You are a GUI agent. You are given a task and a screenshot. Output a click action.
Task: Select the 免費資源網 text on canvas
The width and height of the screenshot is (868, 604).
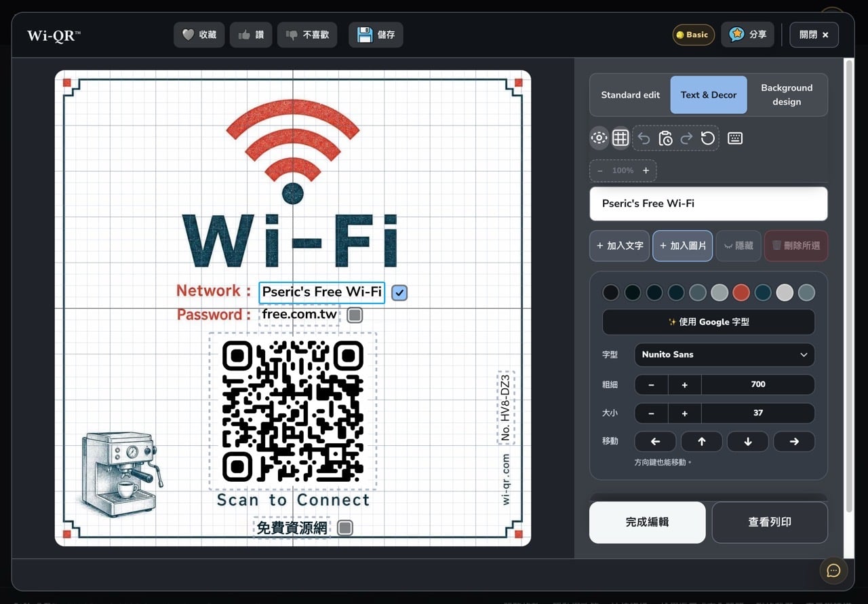pos(292,527)
